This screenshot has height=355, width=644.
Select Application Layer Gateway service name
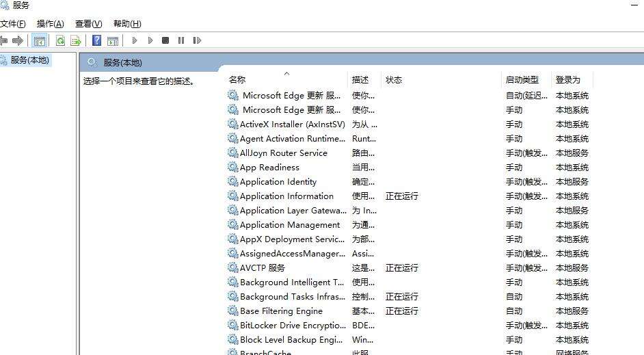(293, 211)
